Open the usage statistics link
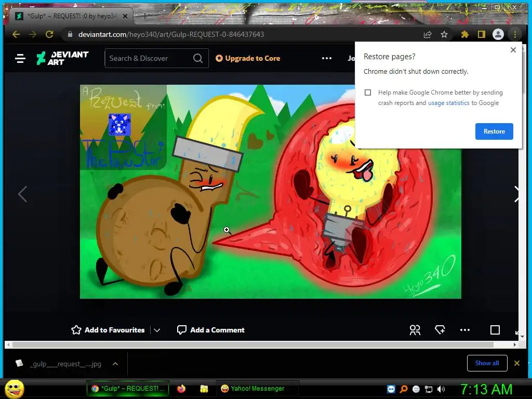 coord(448,103)
